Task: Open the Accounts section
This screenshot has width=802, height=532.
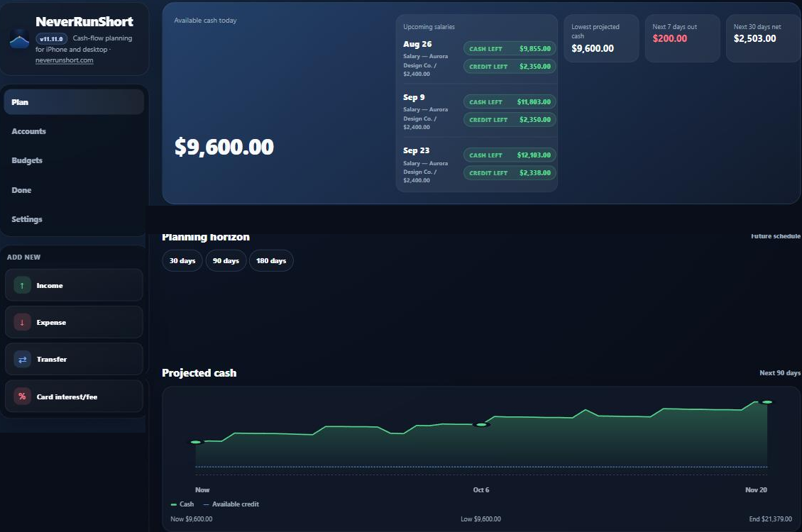Action: pyautogui.click(x=74, y=131)
